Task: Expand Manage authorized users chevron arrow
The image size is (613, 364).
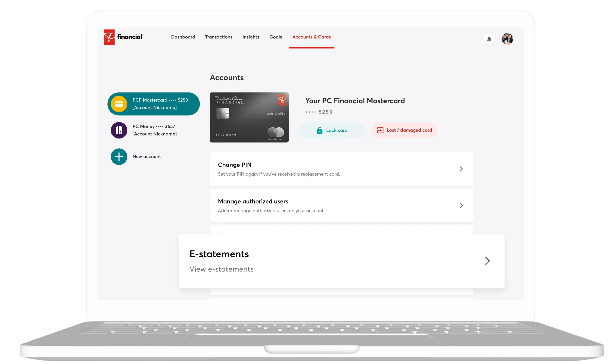Action: click(x=461, y=206)
